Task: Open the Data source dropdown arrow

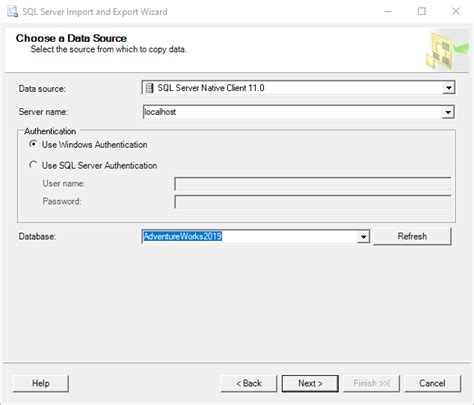Action: point(449,88)
